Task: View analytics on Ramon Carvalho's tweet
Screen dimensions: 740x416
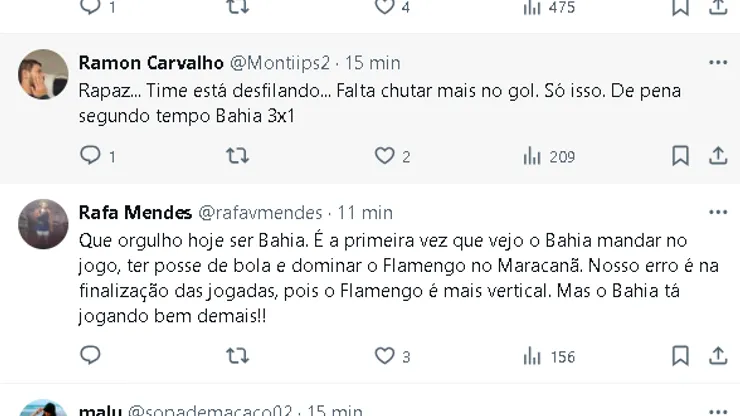Action: [532, 156]
